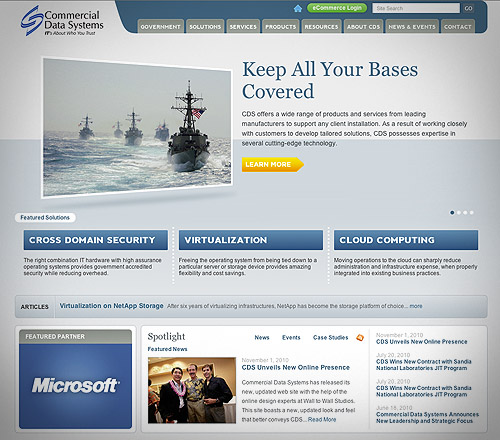Submit search with the GO button
Screen dimensions: 500x440
(x=468, y=8)
